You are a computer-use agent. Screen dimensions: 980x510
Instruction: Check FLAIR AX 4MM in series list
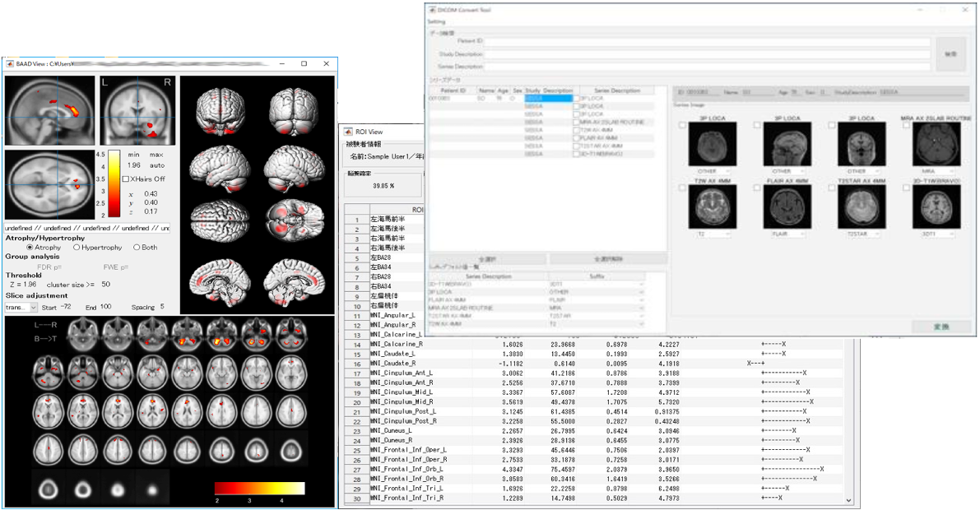[x=577, y=137]
